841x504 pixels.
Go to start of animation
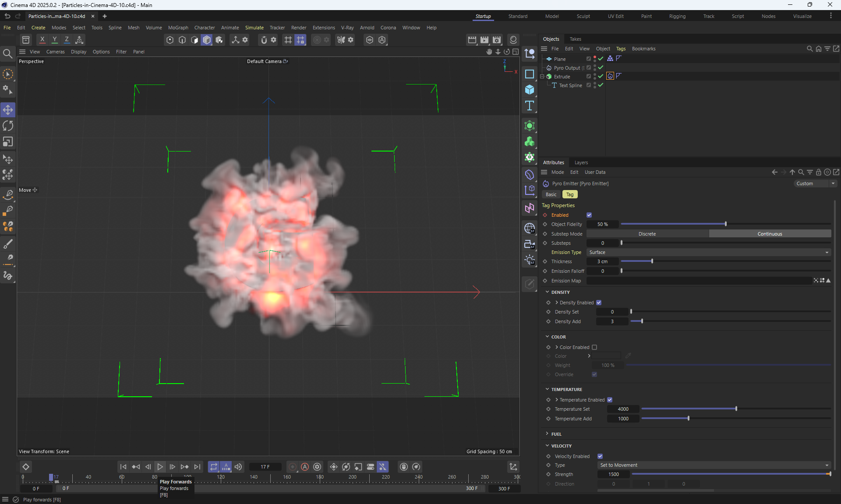[x=123, y=467]
